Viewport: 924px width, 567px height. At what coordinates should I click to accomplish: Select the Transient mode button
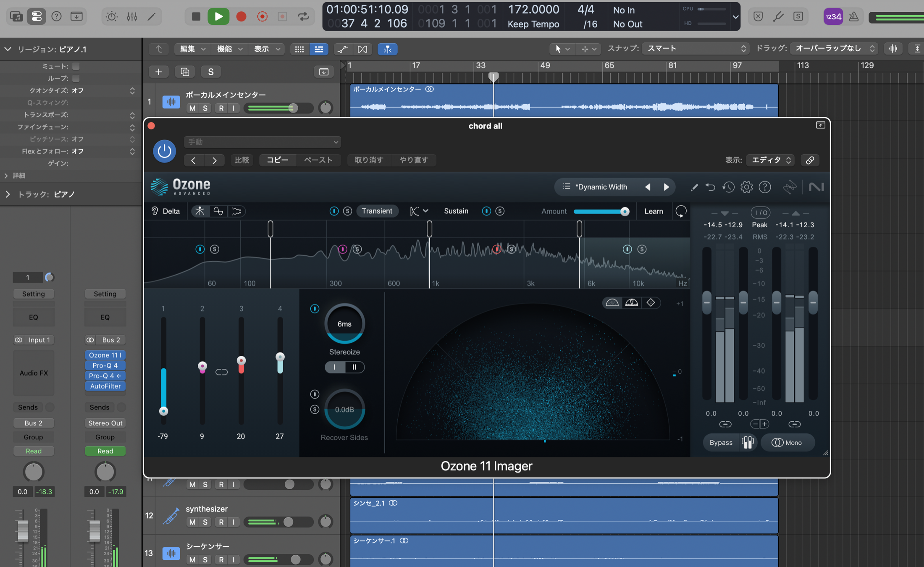(x=377, y=211)
